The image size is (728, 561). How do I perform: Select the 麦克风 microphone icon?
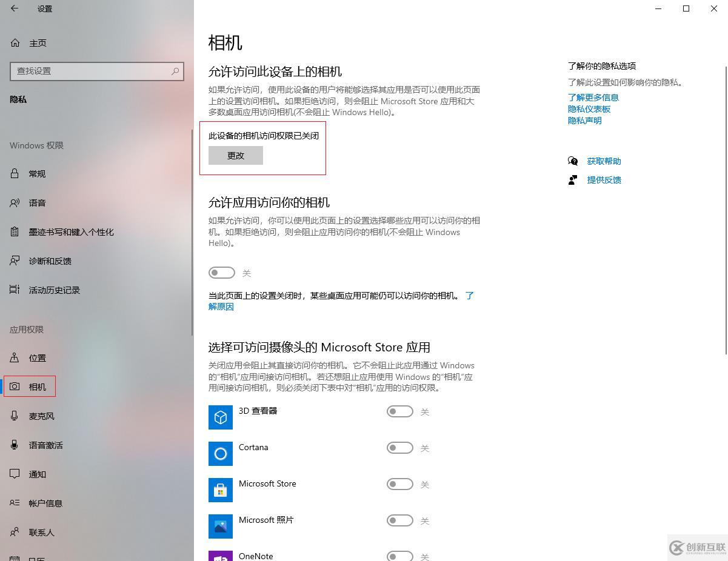pos(15,416)
